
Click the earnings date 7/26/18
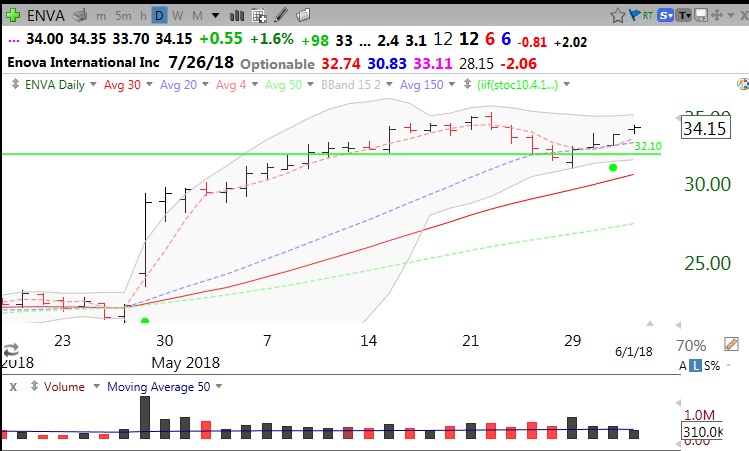point(201,62)
